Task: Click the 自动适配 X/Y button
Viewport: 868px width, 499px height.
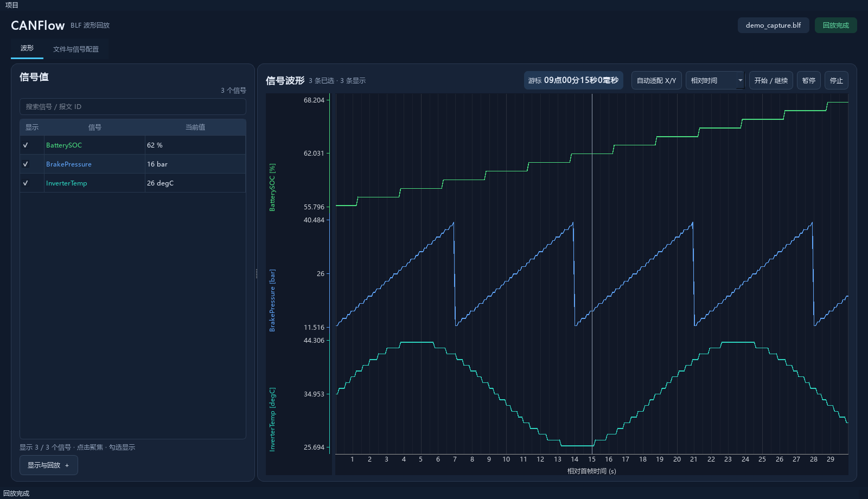Action: 656,80
